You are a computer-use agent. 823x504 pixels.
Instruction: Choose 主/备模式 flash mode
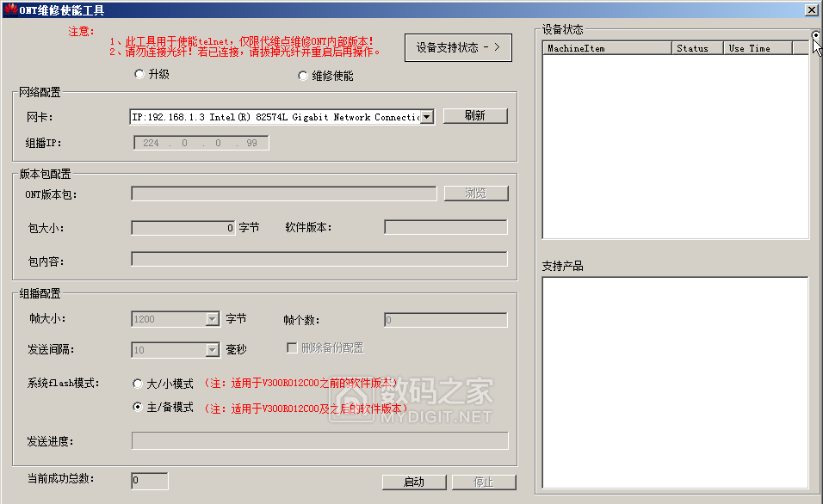click(x=138, y=408)
